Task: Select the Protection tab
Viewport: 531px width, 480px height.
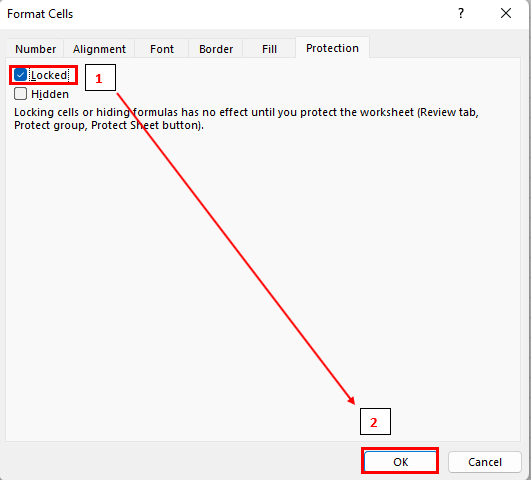Action: click(x=332, y=48)
